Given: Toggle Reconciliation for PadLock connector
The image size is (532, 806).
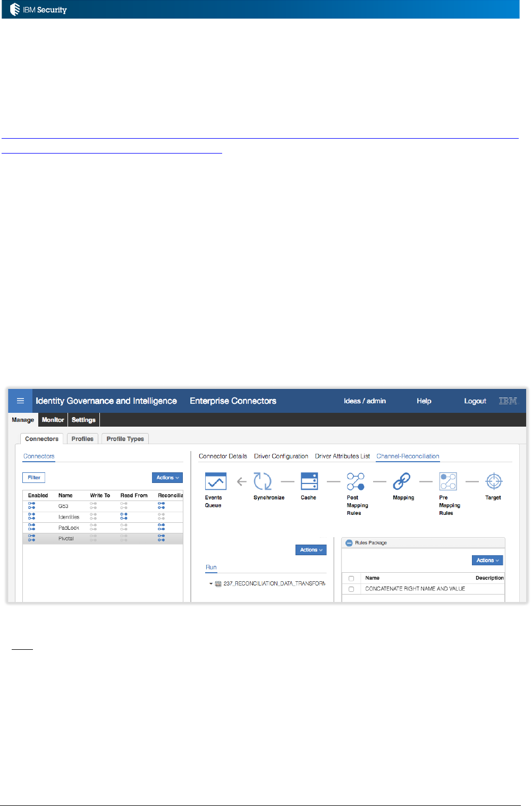Looking at the screenshot, I should [x=161, y=528].
